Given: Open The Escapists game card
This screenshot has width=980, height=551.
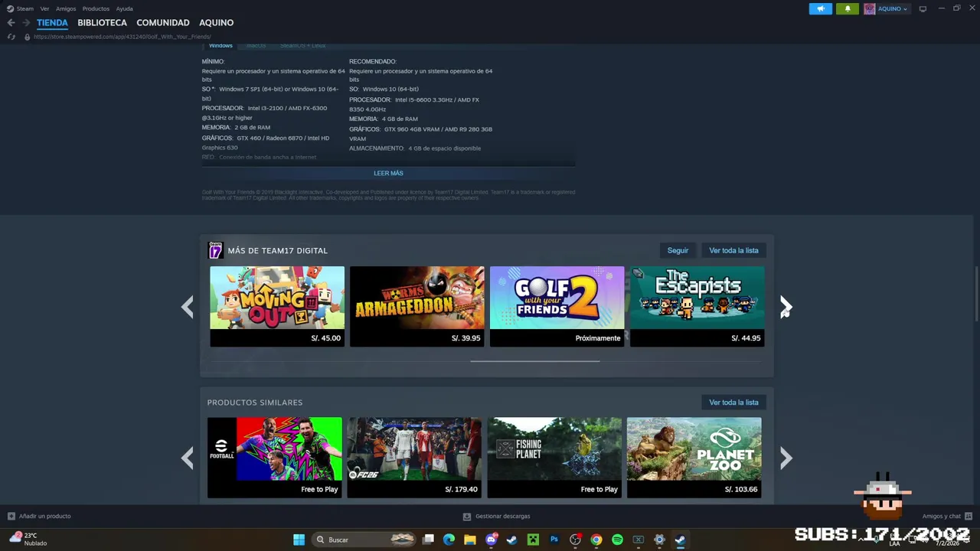Looking at the screenshot, I should [x=697, y=306].
